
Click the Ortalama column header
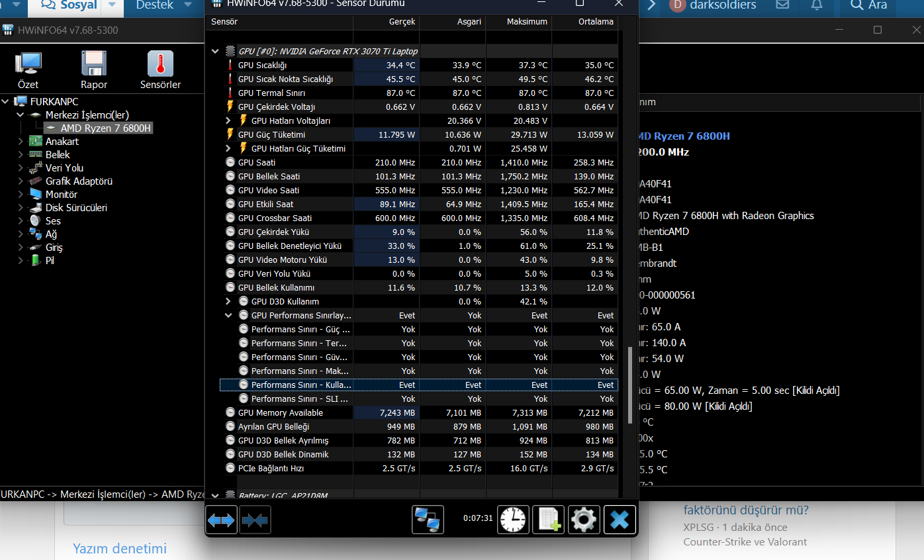[x=585, y=22]
